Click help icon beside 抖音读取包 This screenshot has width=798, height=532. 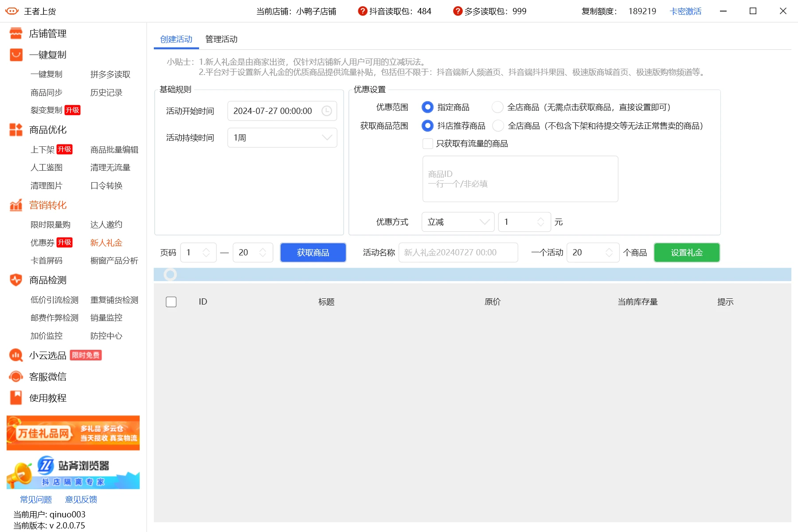tap(363, 11)
